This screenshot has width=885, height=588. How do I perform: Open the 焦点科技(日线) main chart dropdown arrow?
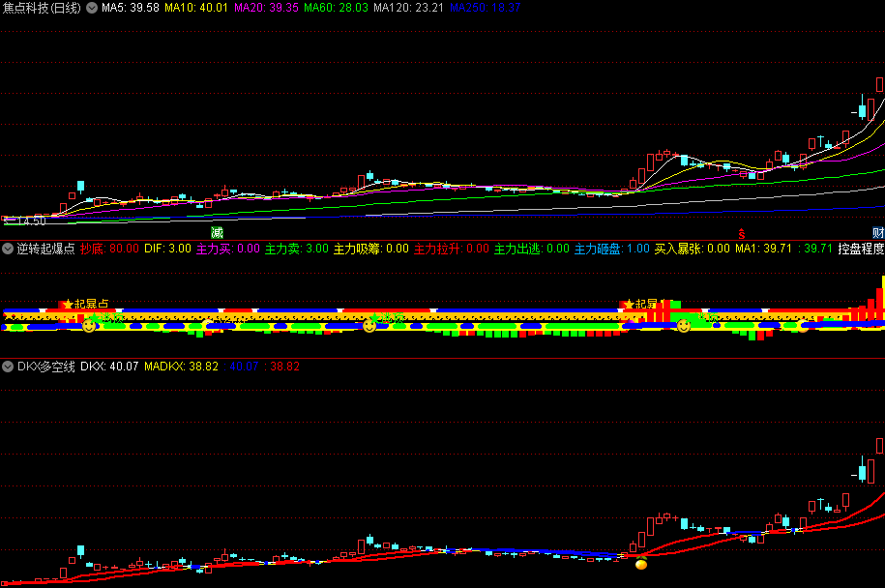click(x=92, y=8)
